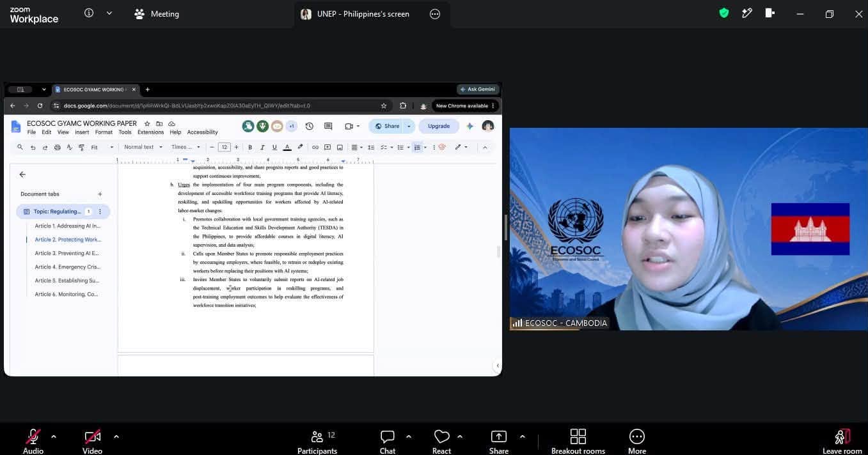The width and height of the screenshot is (868, 455).
Task: Expand audio options caret
Action: pyautogui.click(x=54, y=436)
